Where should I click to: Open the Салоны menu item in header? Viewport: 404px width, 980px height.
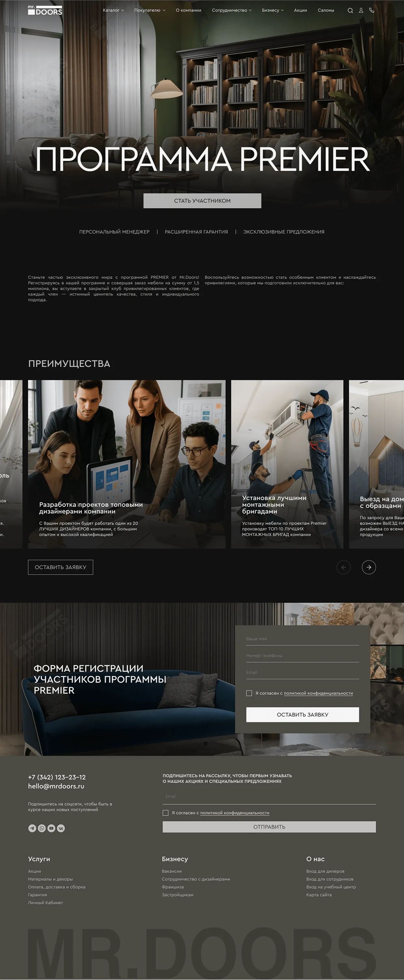(326, 10)
